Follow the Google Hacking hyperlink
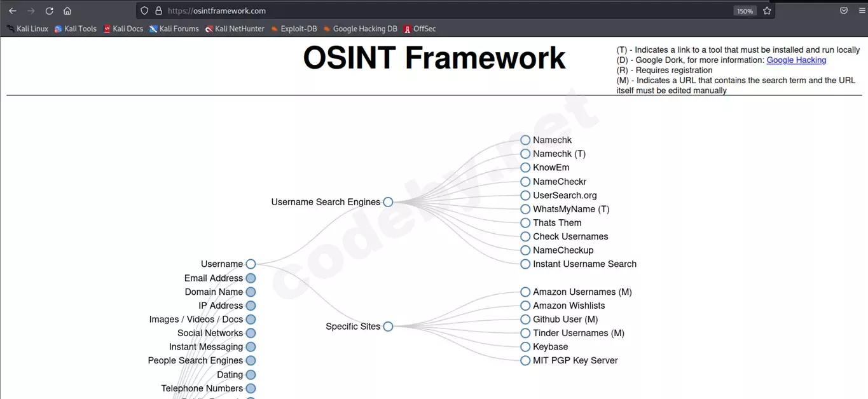Screen dimensions: 868x399 [796, 60]
